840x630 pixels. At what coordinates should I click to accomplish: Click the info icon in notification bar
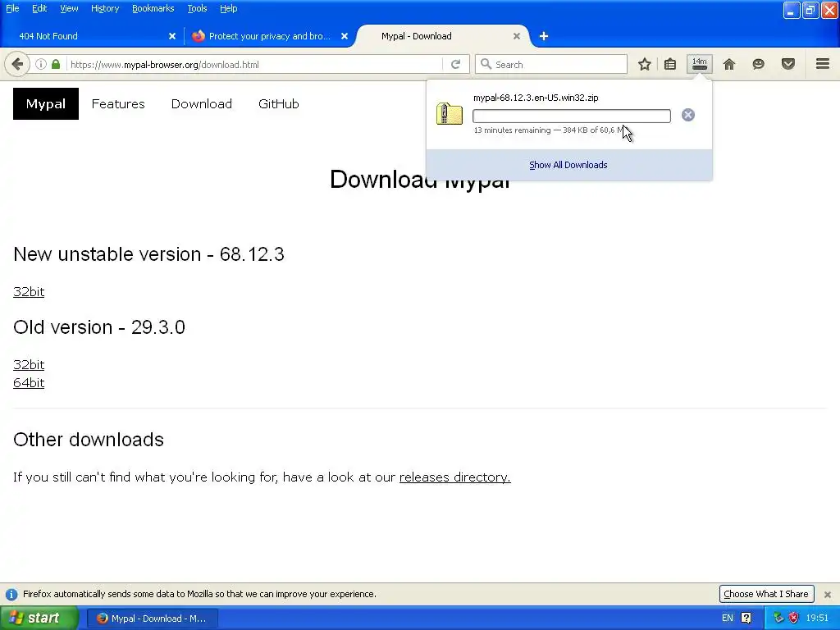[11, 595]
